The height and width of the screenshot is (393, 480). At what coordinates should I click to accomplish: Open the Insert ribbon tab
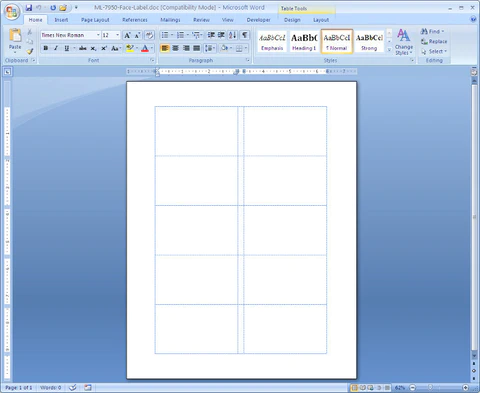(x=61, y=20)
